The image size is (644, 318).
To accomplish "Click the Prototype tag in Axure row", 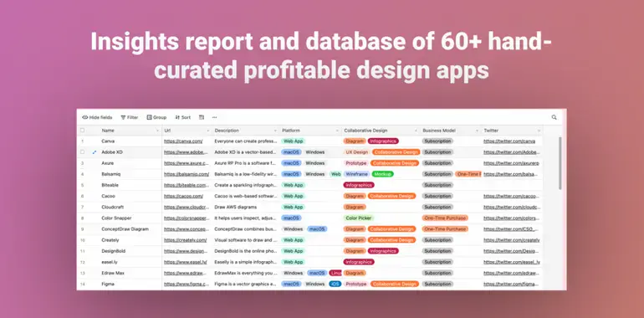I will (355, 163).
